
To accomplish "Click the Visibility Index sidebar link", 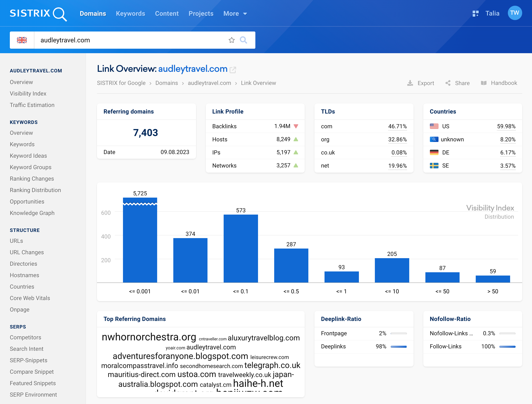I will 28,93.
